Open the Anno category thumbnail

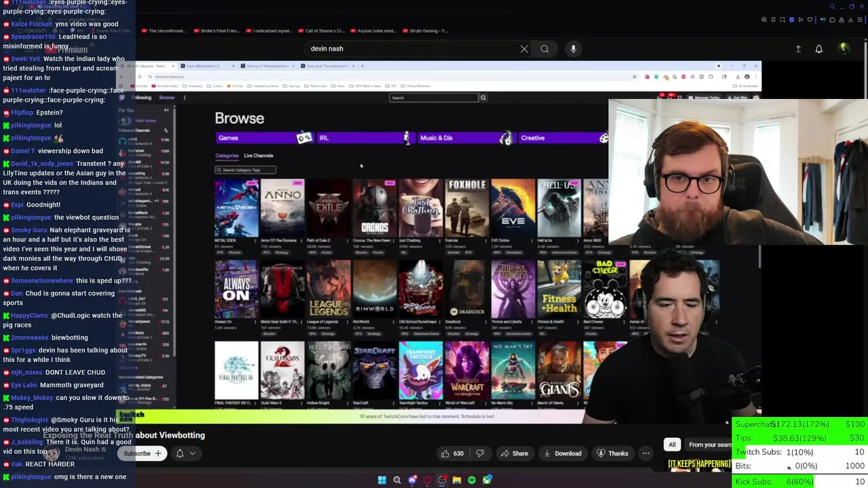coord(283,208)
